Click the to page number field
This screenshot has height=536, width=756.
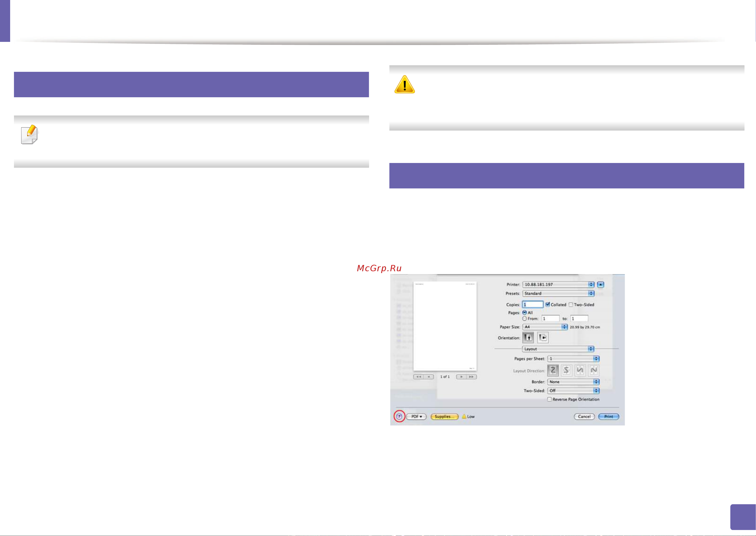tap(579, 319)
